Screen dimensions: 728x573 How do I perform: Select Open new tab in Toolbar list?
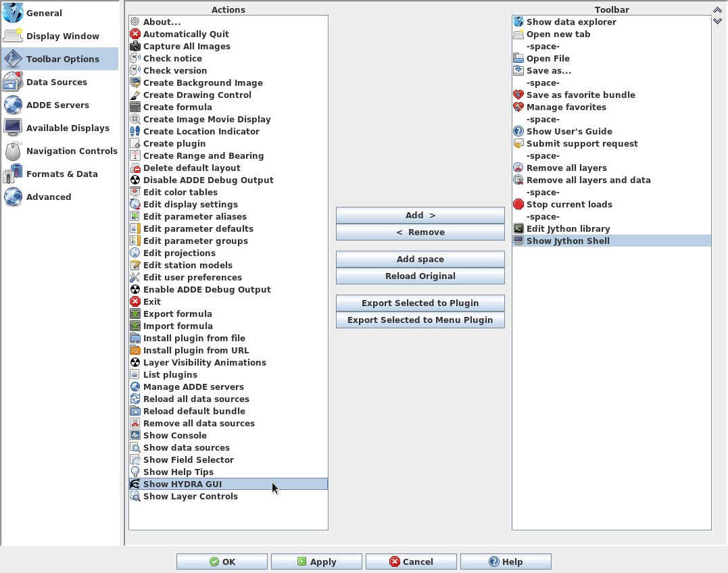(x=612, y=34)
